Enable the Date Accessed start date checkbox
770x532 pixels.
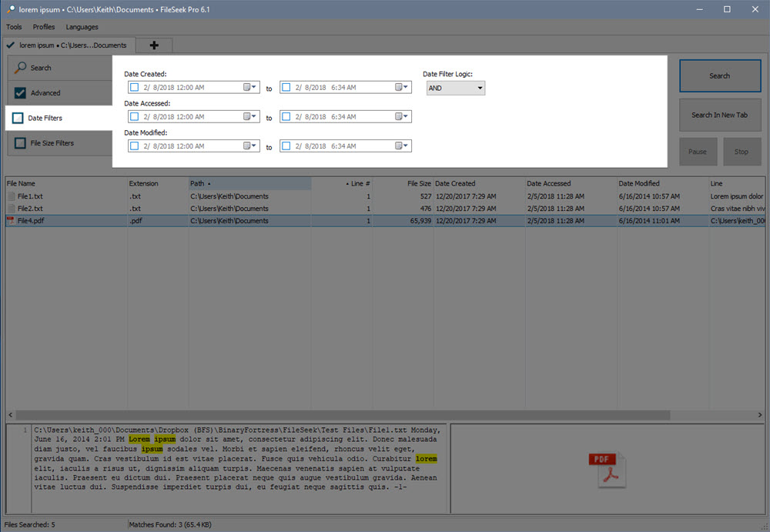(135, 117)
